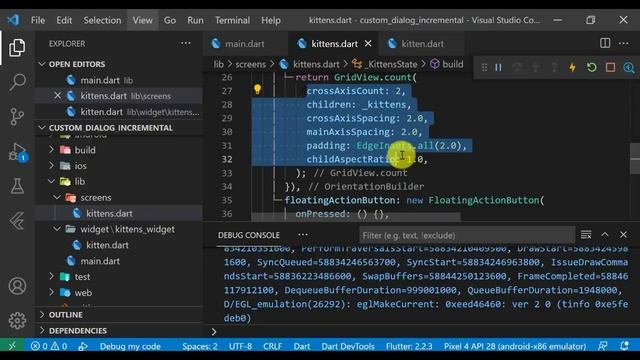Open the Flutter sidebar icon
This screenshot has width=640, height=360.
click(17, 221)
